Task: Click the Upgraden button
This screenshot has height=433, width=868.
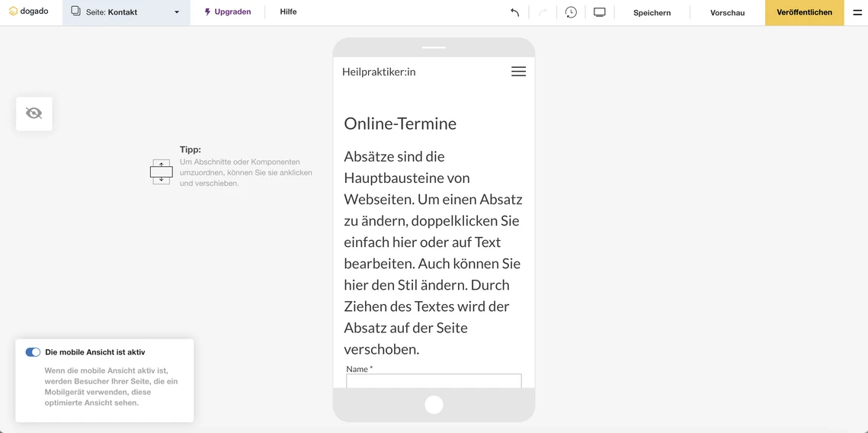Action: 228,11
